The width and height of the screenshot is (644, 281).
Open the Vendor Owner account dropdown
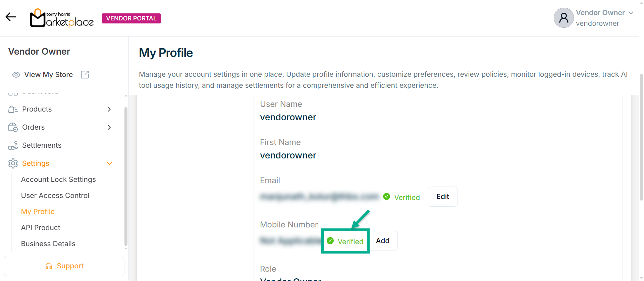[631, 13]
